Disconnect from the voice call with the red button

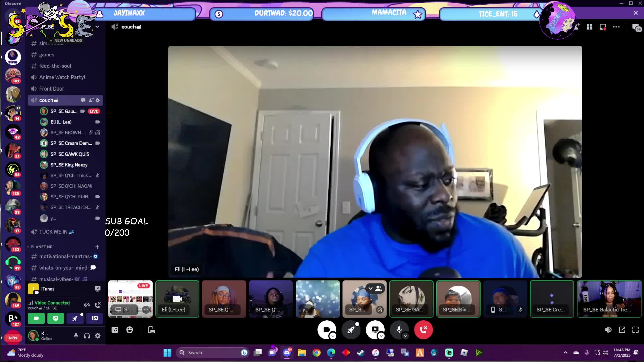point(423,330)
